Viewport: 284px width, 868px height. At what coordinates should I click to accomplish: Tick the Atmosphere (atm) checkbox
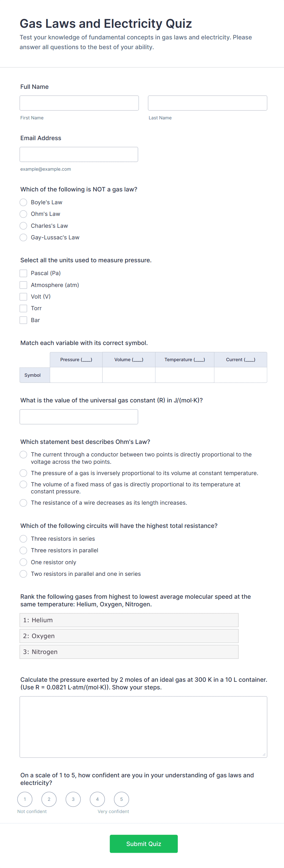pos(23,285)
